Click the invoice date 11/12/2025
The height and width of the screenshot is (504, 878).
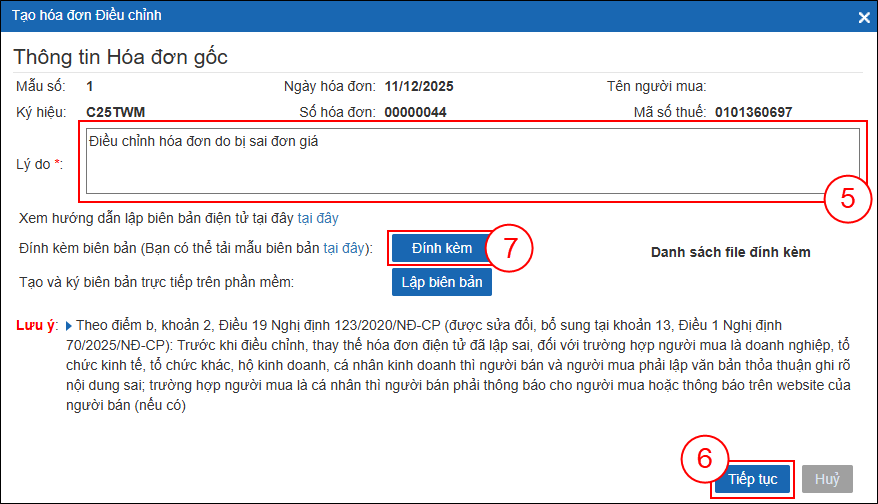pyautogui.click(x=420, y=86)
